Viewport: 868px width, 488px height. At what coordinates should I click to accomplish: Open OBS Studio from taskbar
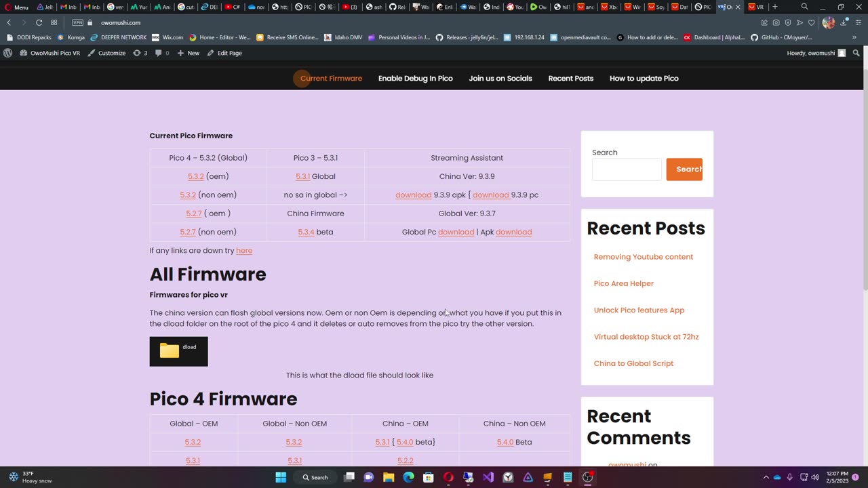click(x=588, y=477)
